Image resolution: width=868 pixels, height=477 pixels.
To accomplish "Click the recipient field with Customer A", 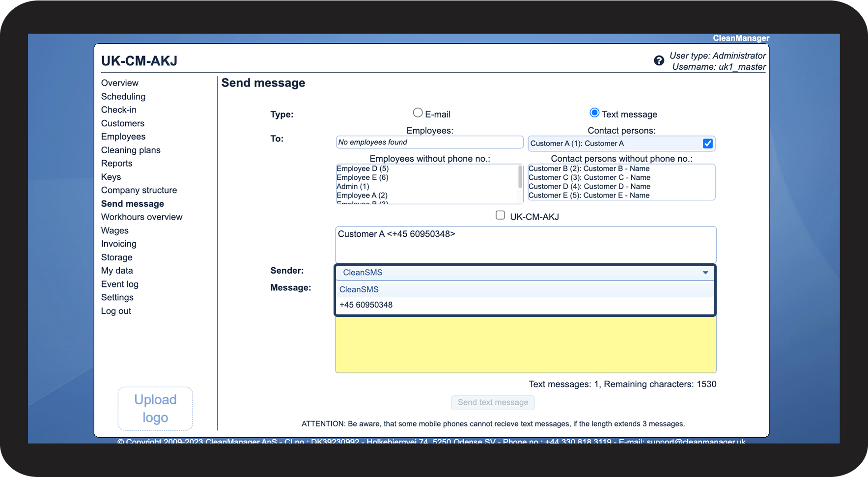I will tap(526, 244).
